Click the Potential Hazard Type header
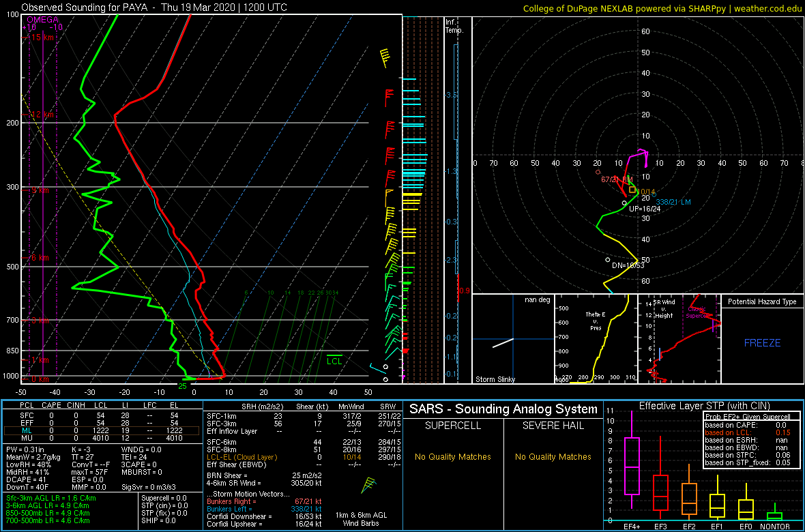This screenshot has width=805, height=532. pyautogui.click(x=762, y=302)
